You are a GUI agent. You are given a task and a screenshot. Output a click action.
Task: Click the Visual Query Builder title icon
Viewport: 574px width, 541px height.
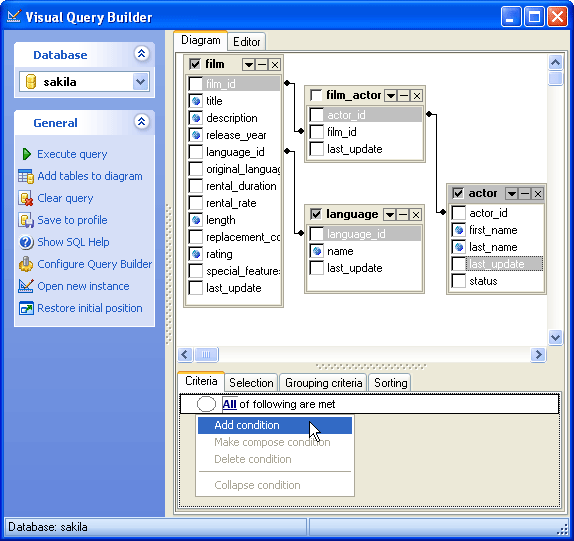[x=14, y=16]
